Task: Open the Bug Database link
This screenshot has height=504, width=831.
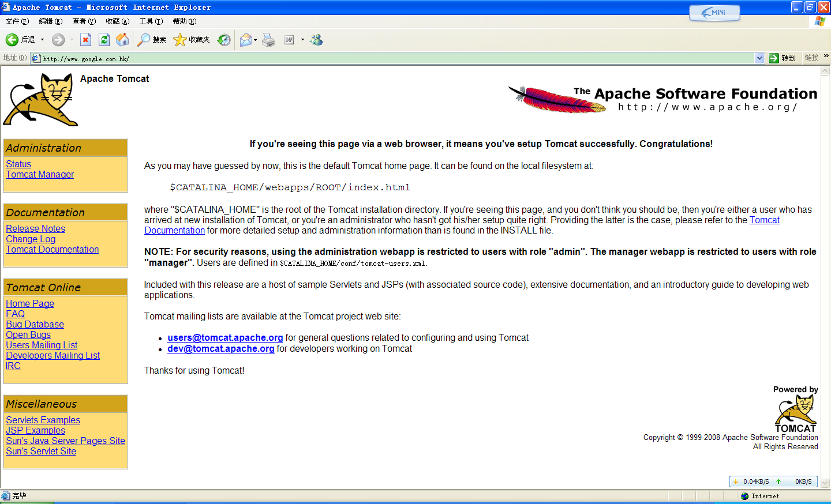Action: [x=35, y=325]
